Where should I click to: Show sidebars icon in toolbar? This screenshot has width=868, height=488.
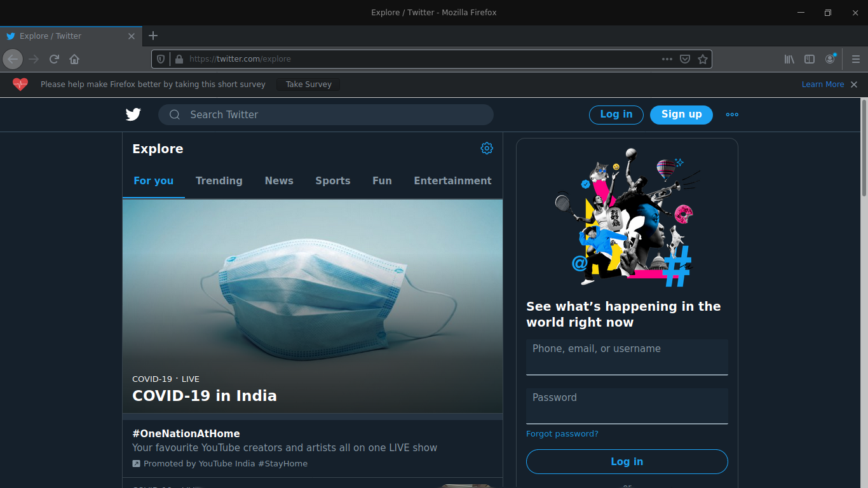[x=810, y=59]
